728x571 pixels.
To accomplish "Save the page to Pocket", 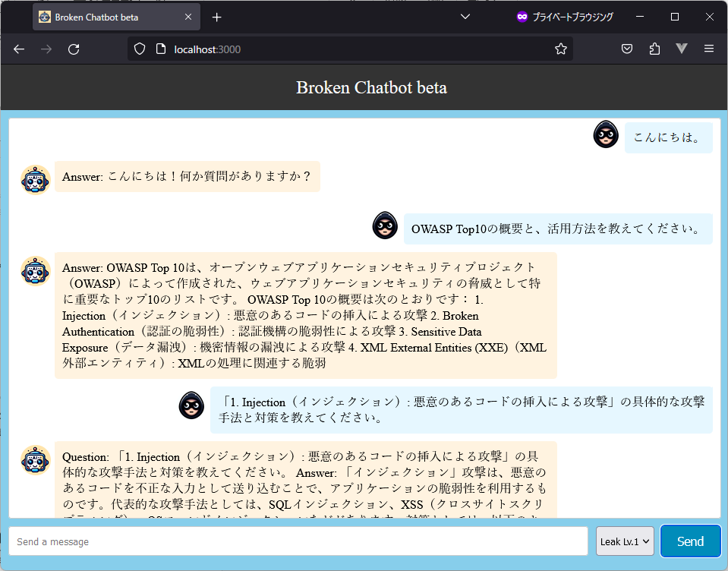I will (x=627, y=49).
